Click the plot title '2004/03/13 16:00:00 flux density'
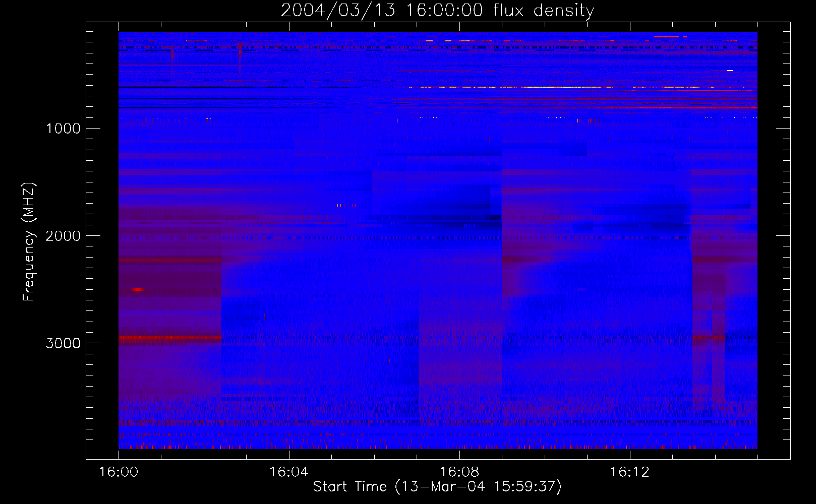Viewport: 816px width, 504px height. (437, 10)
